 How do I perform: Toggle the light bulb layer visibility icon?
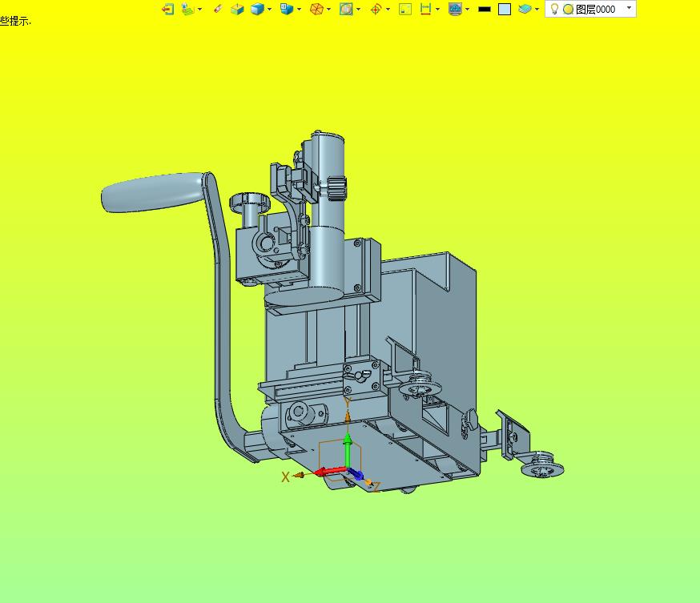(554, 9)
